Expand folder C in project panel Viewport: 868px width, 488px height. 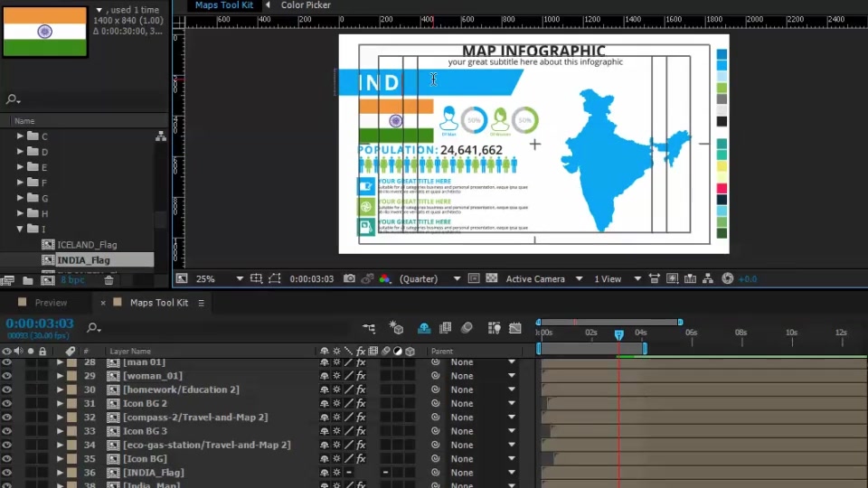(20, 136)
